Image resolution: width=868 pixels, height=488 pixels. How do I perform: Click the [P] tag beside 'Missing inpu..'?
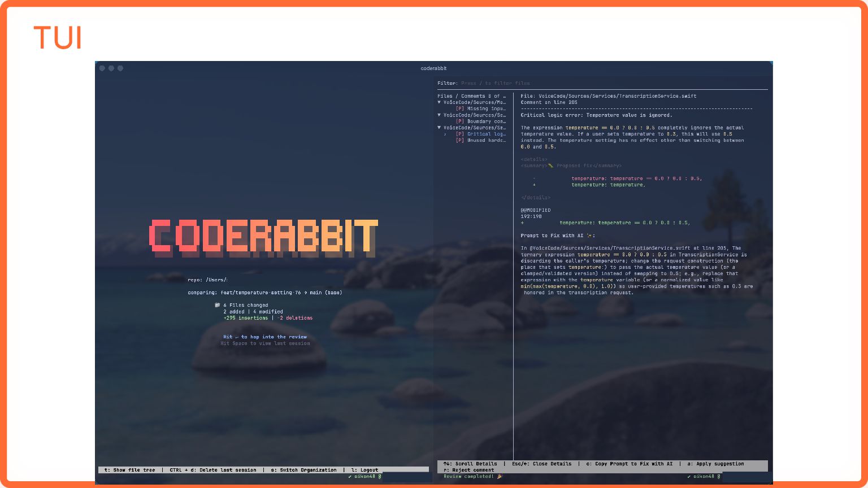coord(460,108)
